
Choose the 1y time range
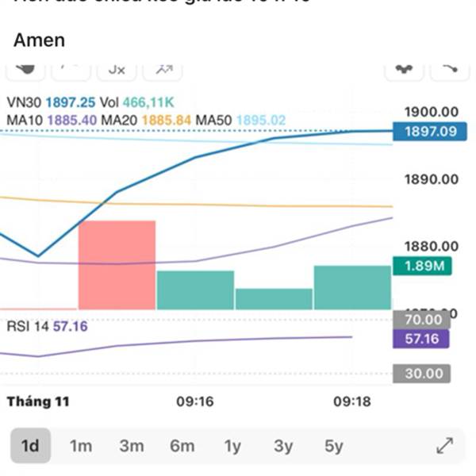pyautogui.click(x=232, y=446)
